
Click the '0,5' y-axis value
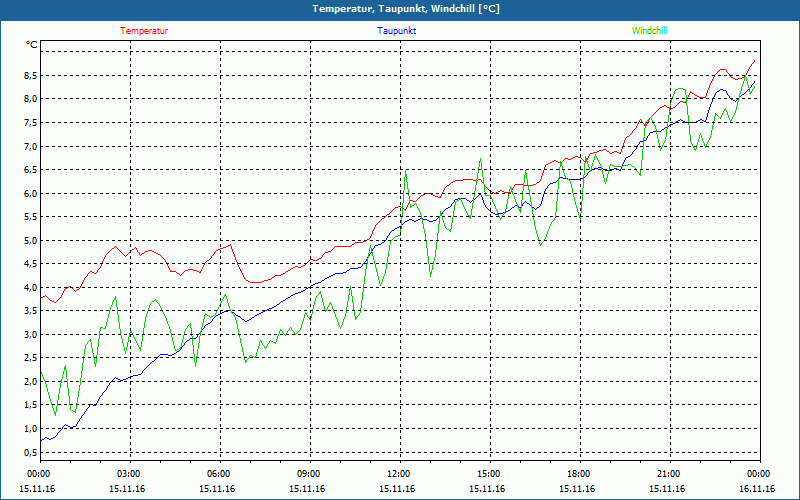[x=31, y=453]
